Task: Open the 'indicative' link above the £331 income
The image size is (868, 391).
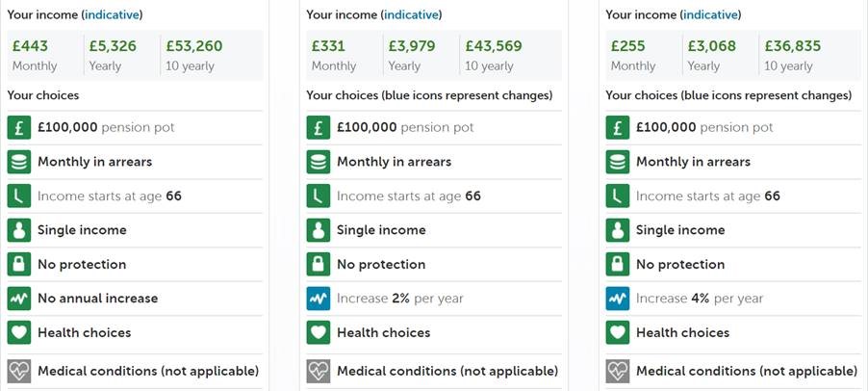Action: [411, 14]
